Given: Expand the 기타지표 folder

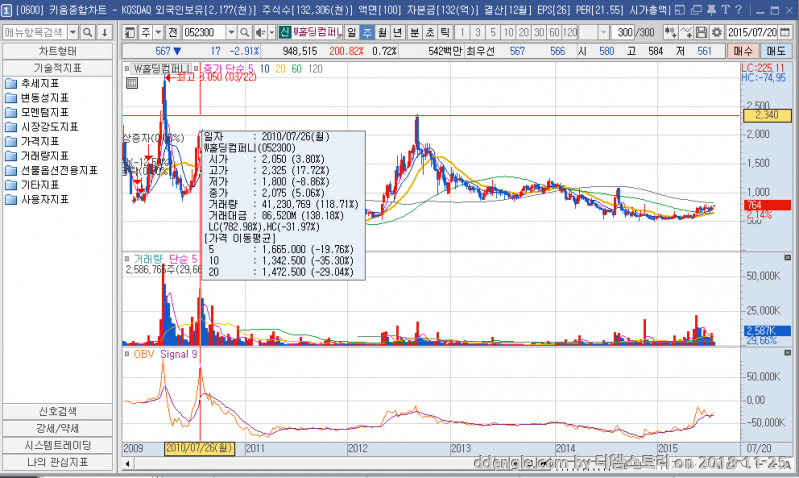Looking at the screenshot, I should tap(33, 185).
